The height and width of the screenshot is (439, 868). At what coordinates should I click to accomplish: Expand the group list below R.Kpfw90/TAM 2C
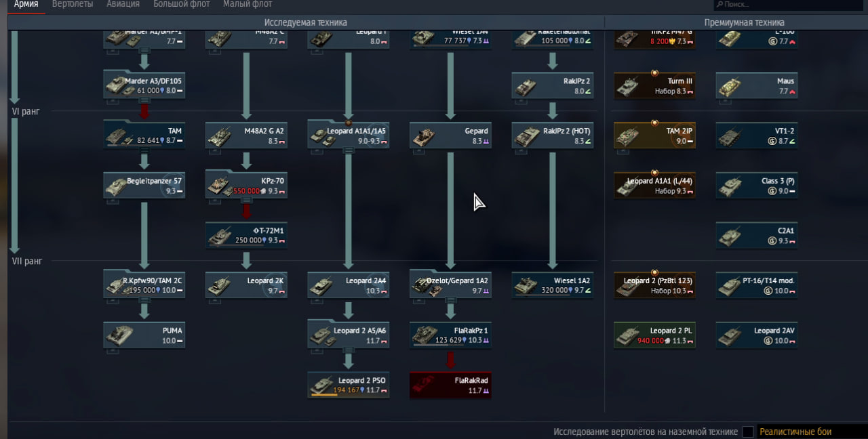pos(144,301)
